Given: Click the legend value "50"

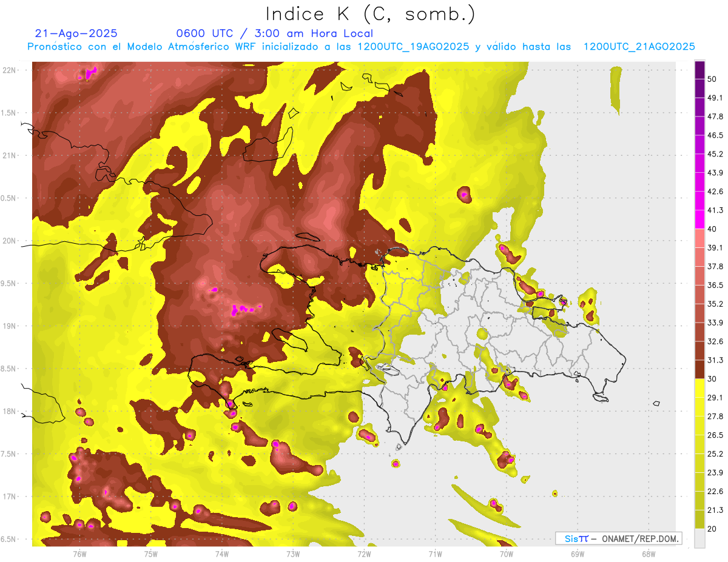Looking at the screenshot, I should coord(713,79).
